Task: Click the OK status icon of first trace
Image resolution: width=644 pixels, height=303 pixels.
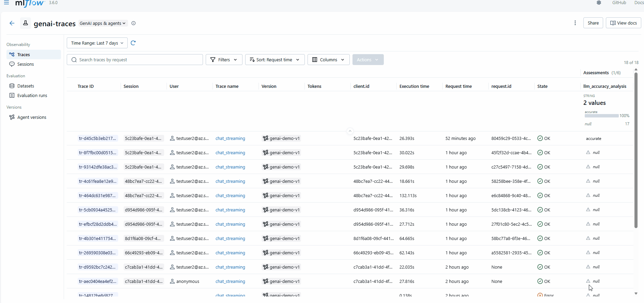Action: [540, 138]
